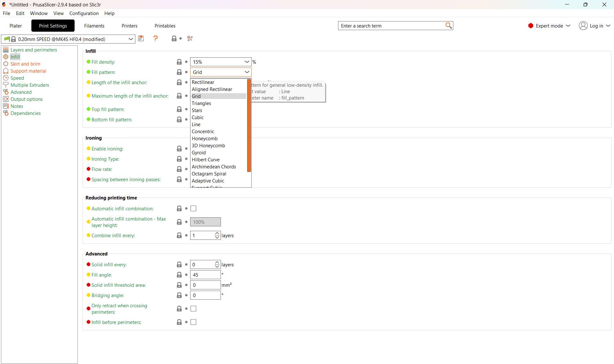The height and width of the screenshot is (364, 614).
Task: Open the Help menu
Action: pyautogui.click(x=109, y=13)
